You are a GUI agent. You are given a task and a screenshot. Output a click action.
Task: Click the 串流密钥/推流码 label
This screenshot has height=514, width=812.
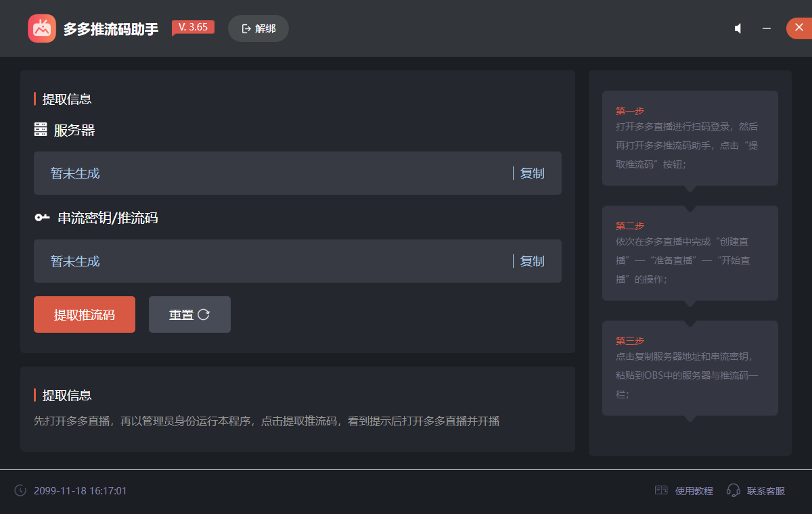108,218
